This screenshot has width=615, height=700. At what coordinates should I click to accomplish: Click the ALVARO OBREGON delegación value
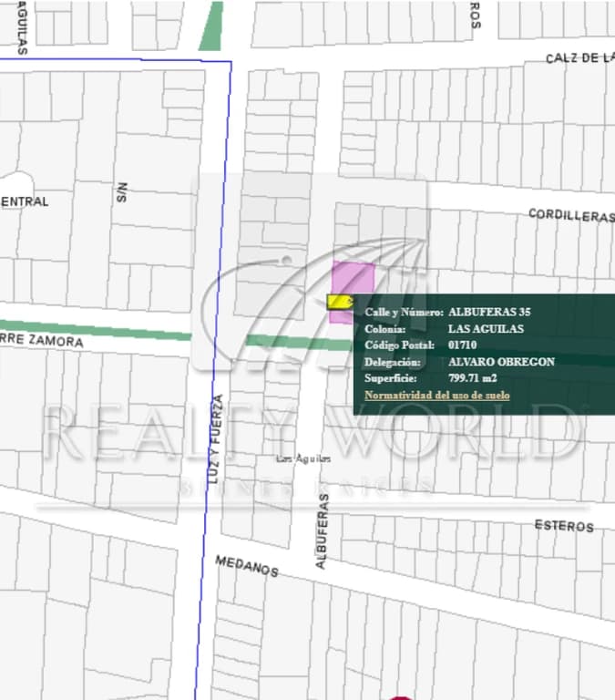click(501, 362)
